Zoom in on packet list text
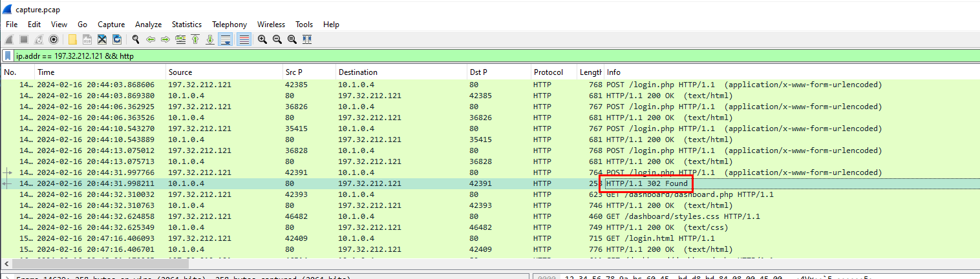 pos(262,39)
